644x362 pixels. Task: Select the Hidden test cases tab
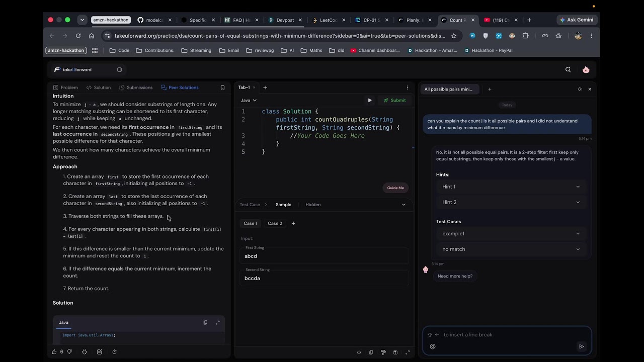coord(313,205)
